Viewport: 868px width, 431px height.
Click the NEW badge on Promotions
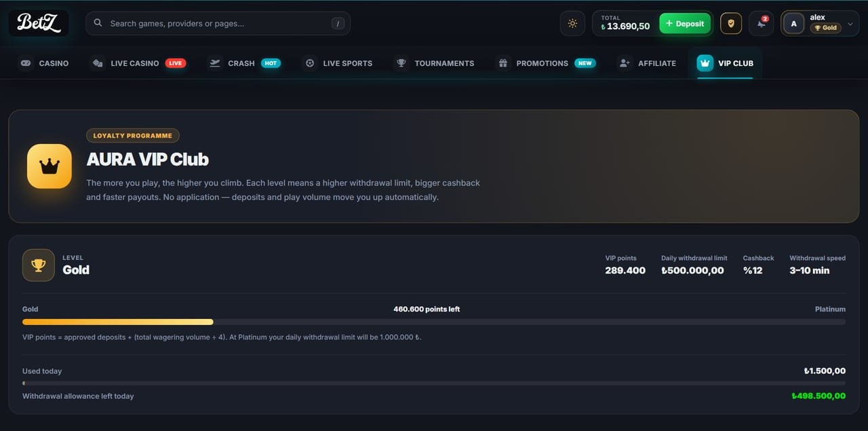click(585, 63)
